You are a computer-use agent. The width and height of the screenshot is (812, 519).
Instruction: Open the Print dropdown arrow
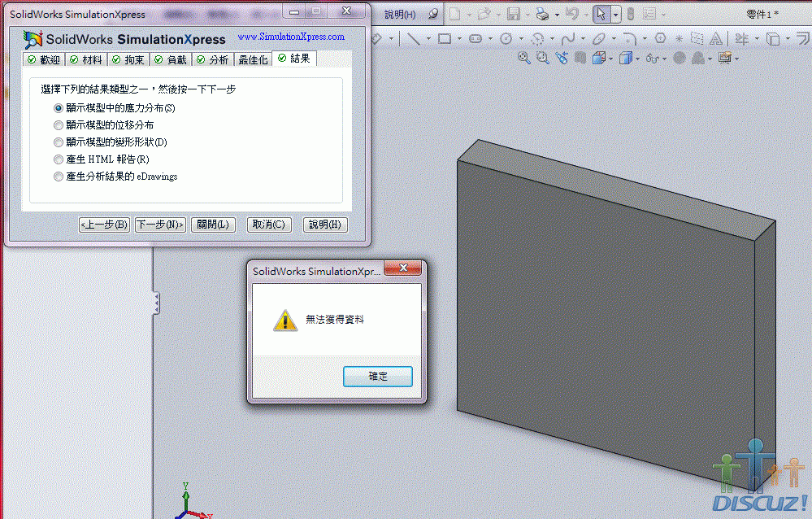coord(557,15)
